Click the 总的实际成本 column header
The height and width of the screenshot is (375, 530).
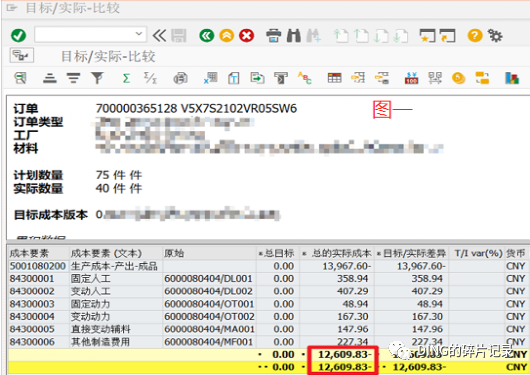[x=337, y=253]
